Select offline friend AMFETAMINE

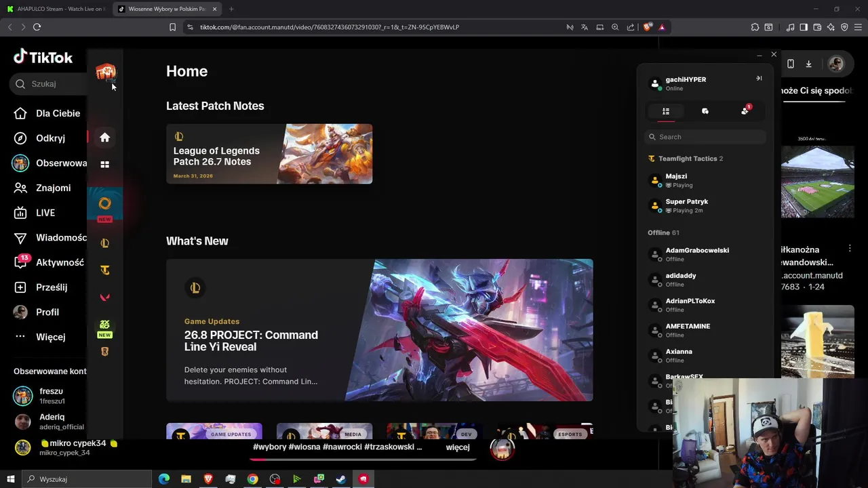tap(705, 330)
